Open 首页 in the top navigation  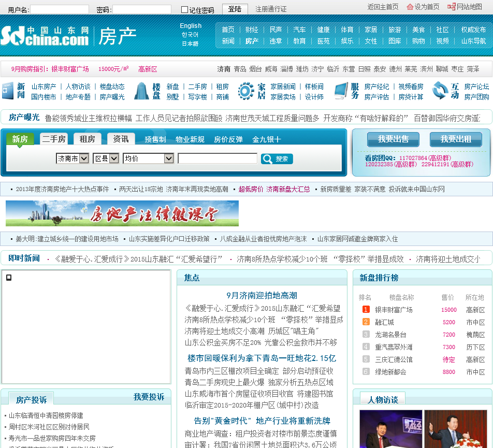228,30
